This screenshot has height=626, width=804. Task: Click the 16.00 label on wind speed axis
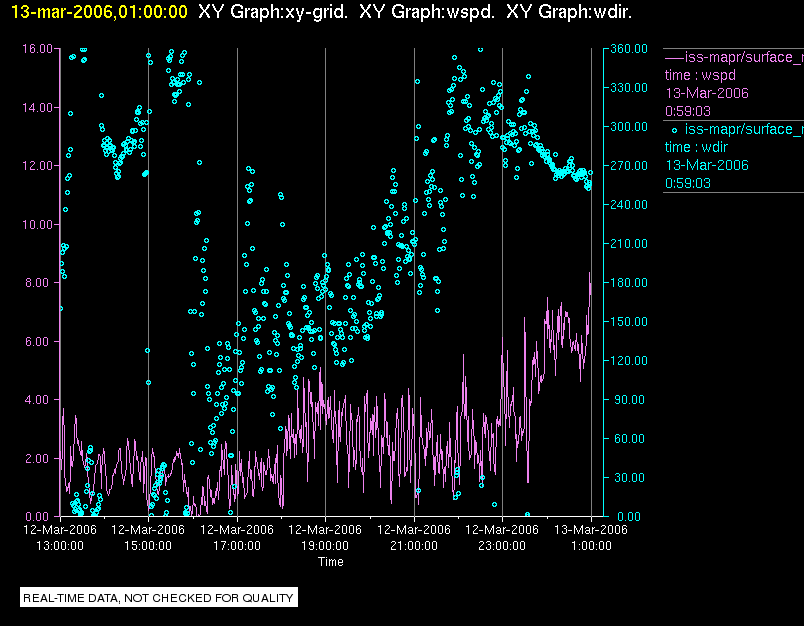(37, 49)
